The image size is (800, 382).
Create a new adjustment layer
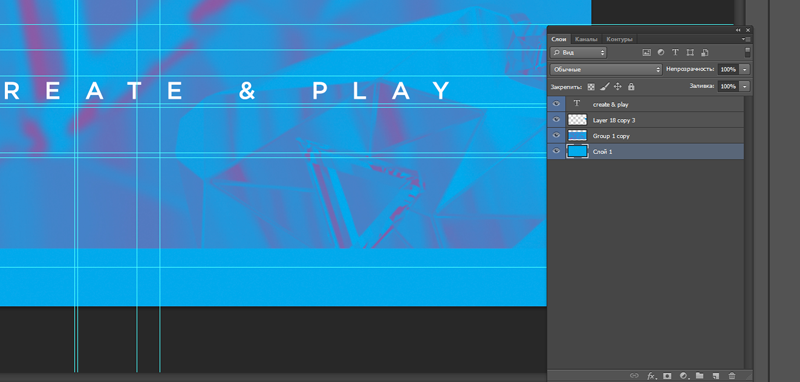pos(684,376)
